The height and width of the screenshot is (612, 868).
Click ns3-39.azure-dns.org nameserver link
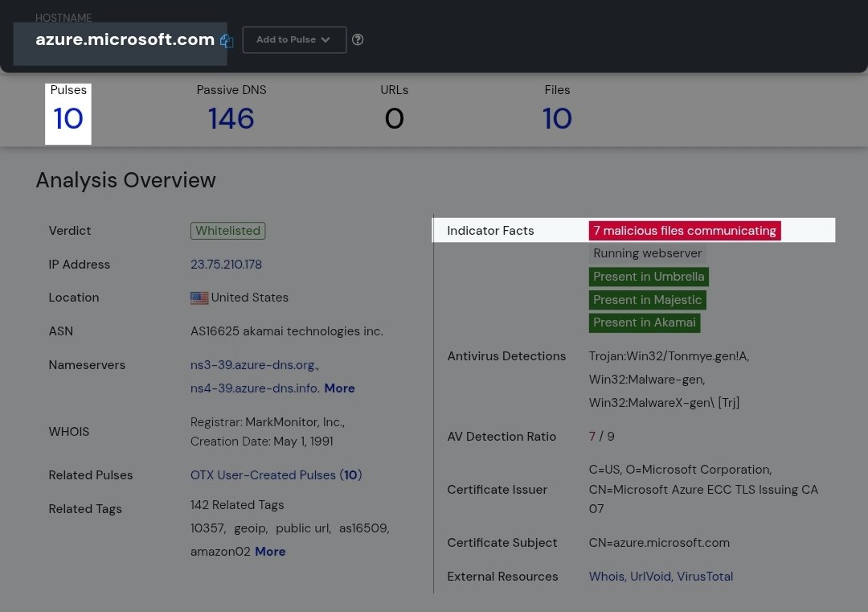(x=254, y=365)
